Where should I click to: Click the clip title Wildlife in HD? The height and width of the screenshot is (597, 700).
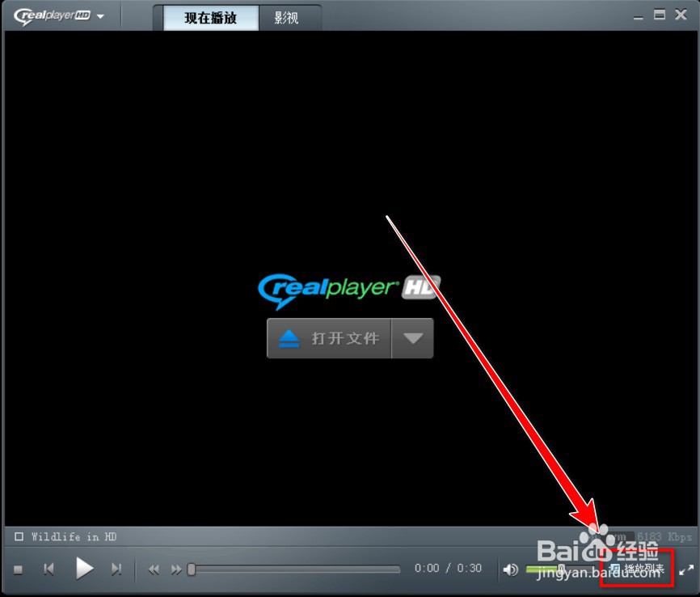click(x=74, y=536)
